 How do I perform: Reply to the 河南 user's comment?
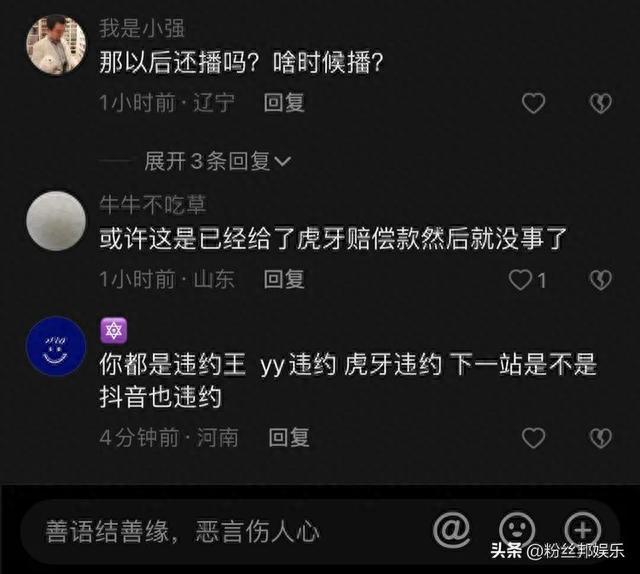pyautogui.click(x=289, y=438)
